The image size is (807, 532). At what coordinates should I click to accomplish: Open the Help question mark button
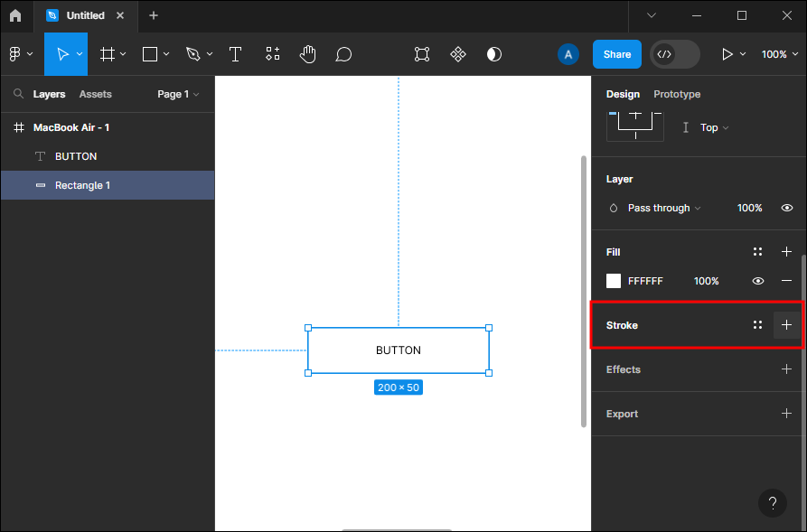[772, 503]
